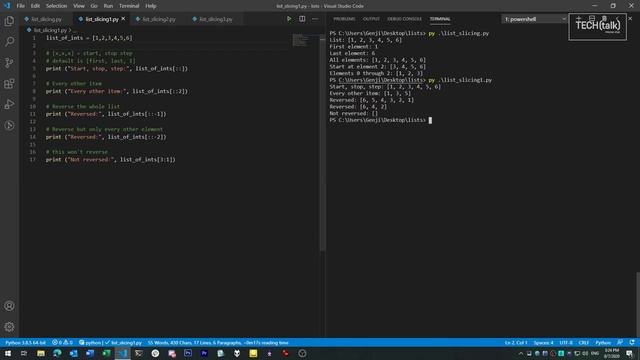Open Microsoft Edge from the taskbar
The width and height of the screenshot is (640, 360).
pos(57,353)
